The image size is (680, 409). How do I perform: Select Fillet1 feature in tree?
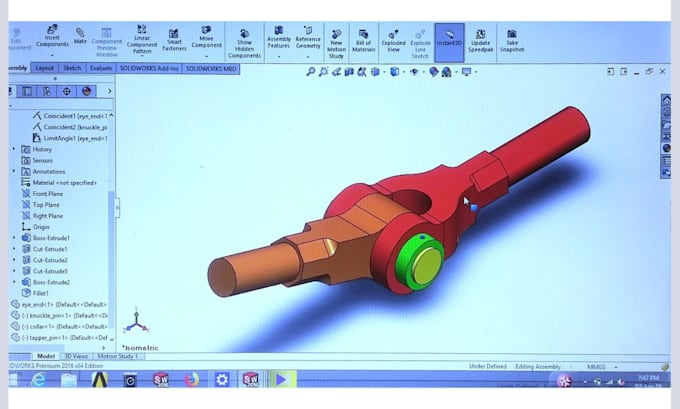(35, 293)
